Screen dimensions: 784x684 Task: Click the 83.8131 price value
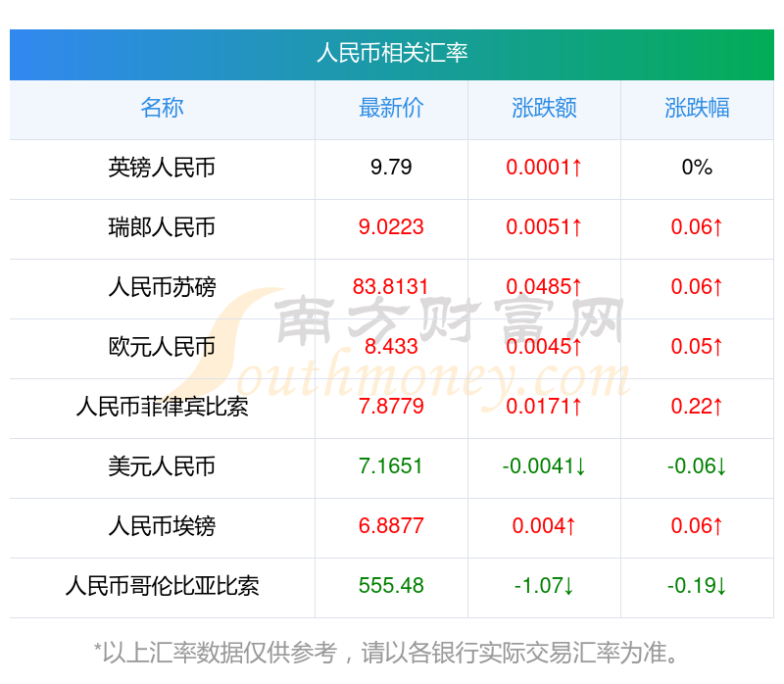[391, 287]
